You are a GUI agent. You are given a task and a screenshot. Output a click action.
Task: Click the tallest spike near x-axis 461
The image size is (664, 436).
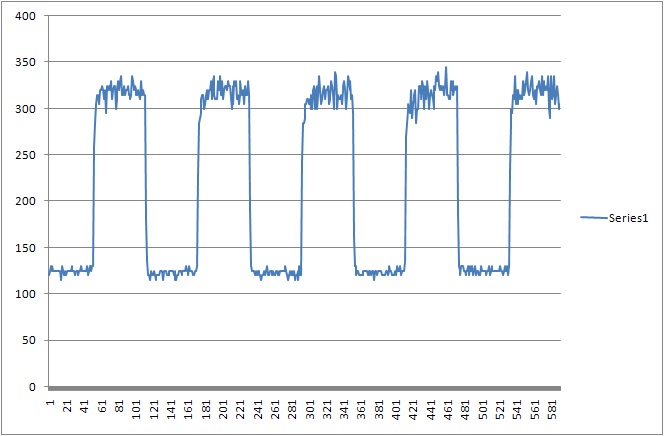(x=446, y=68)
